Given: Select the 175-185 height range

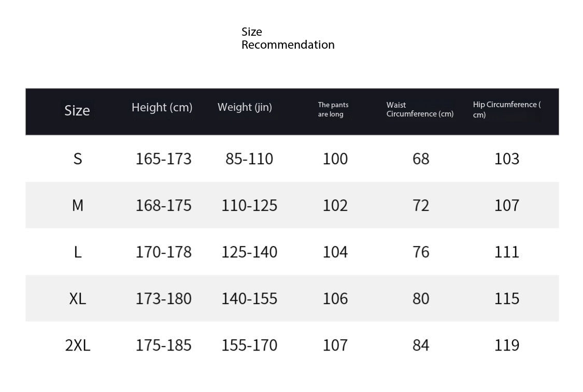Looking at the screenshot, I should [x=164, y=345].
